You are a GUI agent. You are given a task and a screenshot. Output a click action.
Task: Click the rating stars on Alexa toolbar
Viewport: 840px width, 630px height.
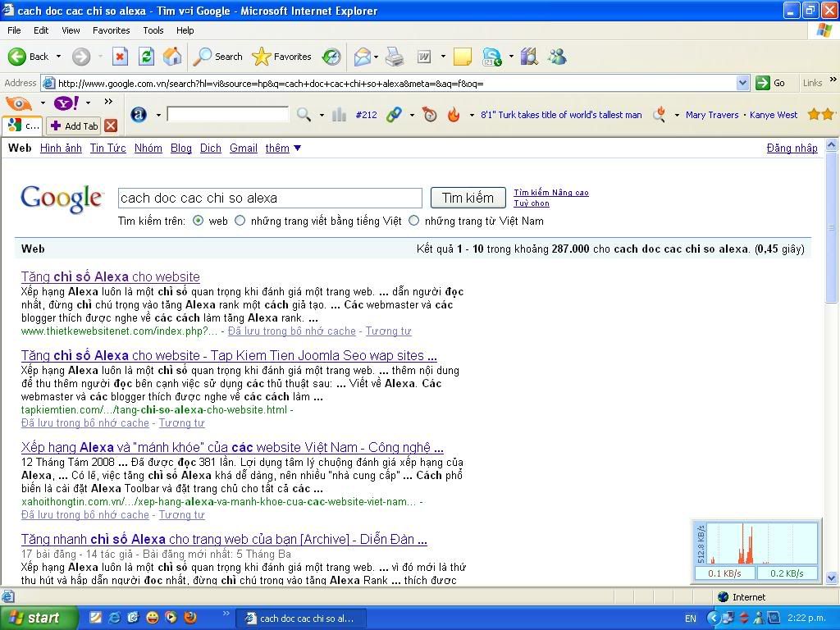coord(821,114)
